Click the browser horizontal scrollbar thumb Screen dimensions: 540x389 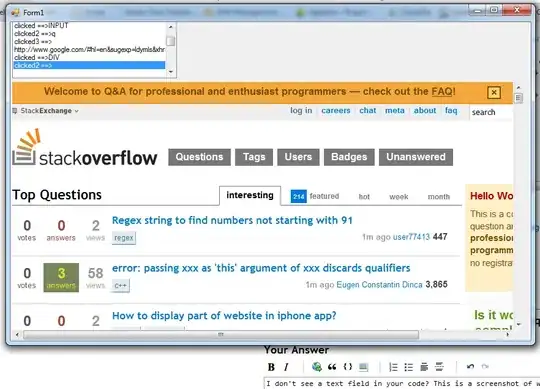pyautogui.click(x=221, y=334)
